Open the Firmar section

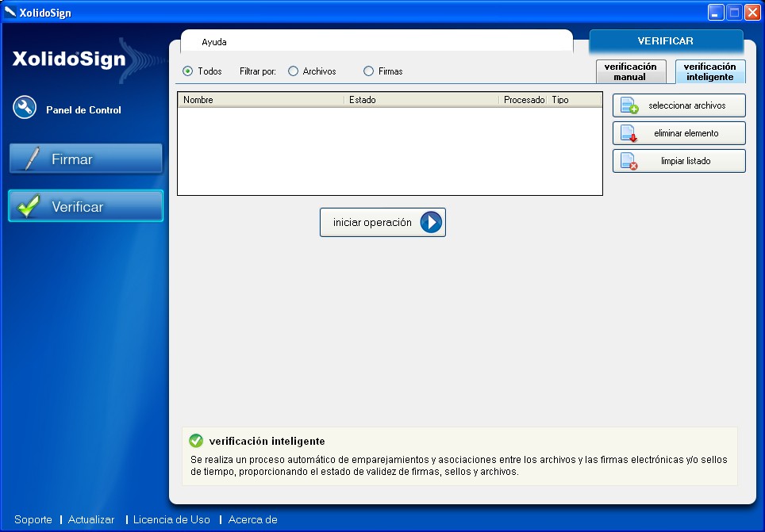[86, 159]
